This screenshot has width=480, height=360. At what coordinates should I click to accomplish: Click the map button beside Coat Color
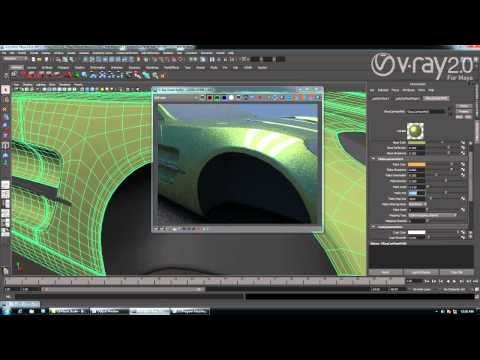tap(463, 232)
